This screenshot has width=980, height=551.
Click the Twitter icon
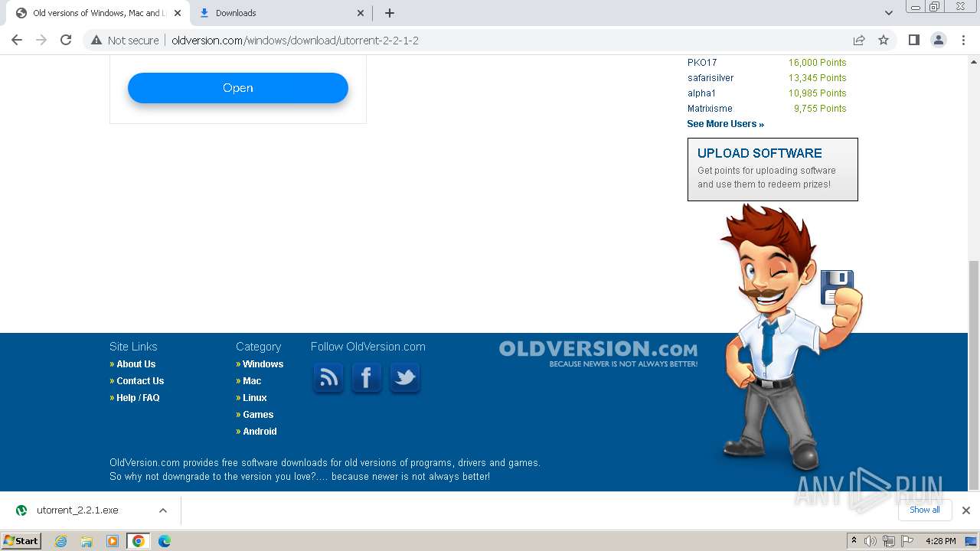[405, 377]
